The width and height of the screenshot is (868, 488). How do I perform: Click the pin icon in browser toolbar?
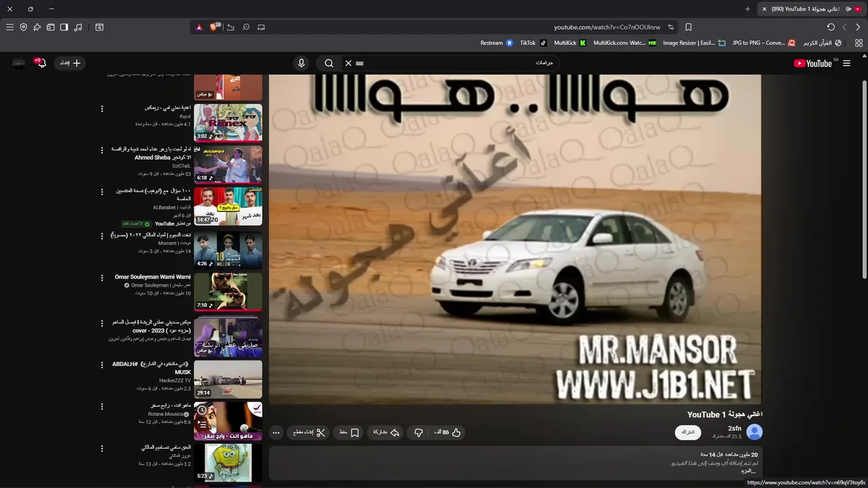37,27
